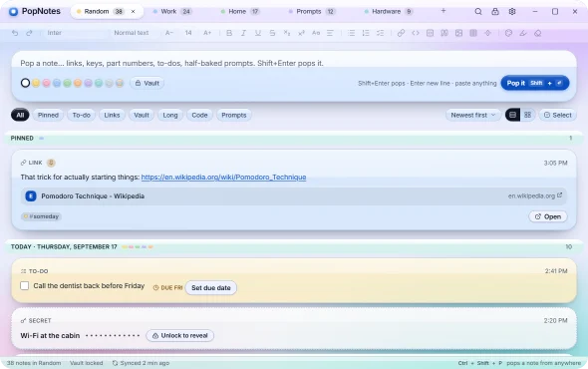Insert an image from toolbar
The height and width of the screenshot is (369, 588).
tap(459, 33)
